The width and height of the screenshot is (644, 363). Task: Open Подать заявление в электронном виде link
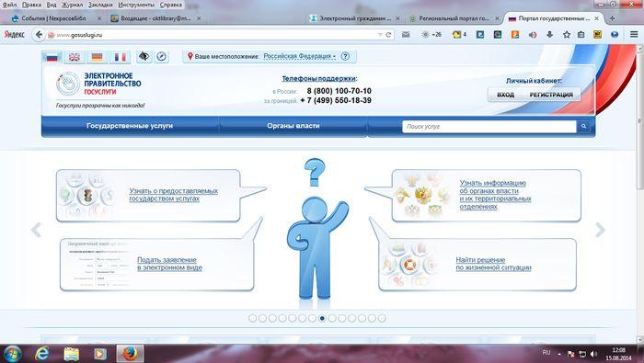pos(169,264)
